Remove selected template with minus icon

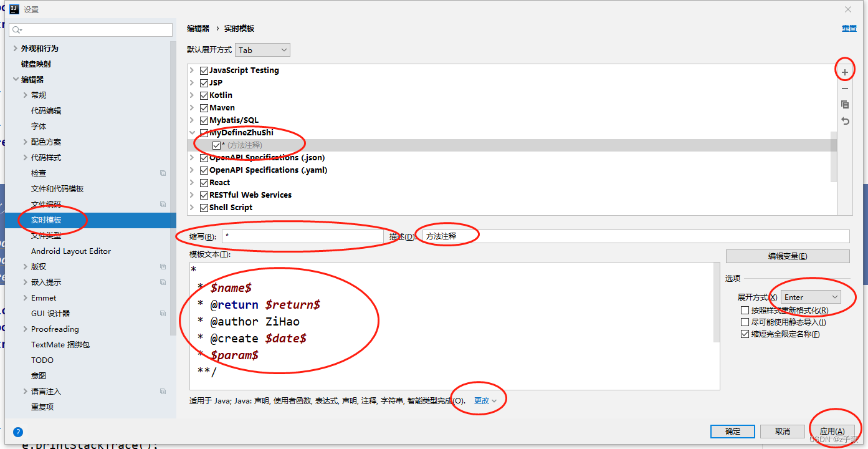845,89
